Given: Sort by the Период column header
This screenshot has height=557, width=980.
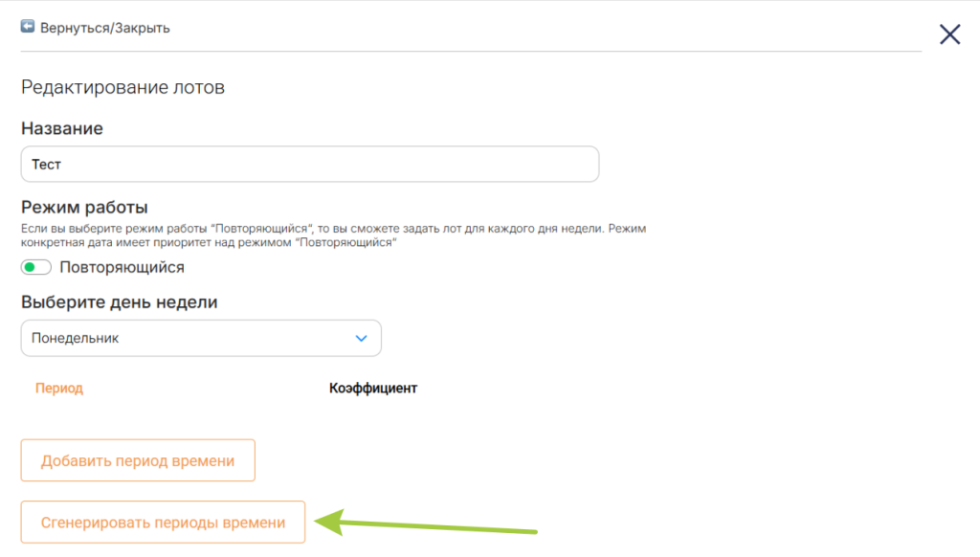Looking at the screenshot, I should pos(59,389).
